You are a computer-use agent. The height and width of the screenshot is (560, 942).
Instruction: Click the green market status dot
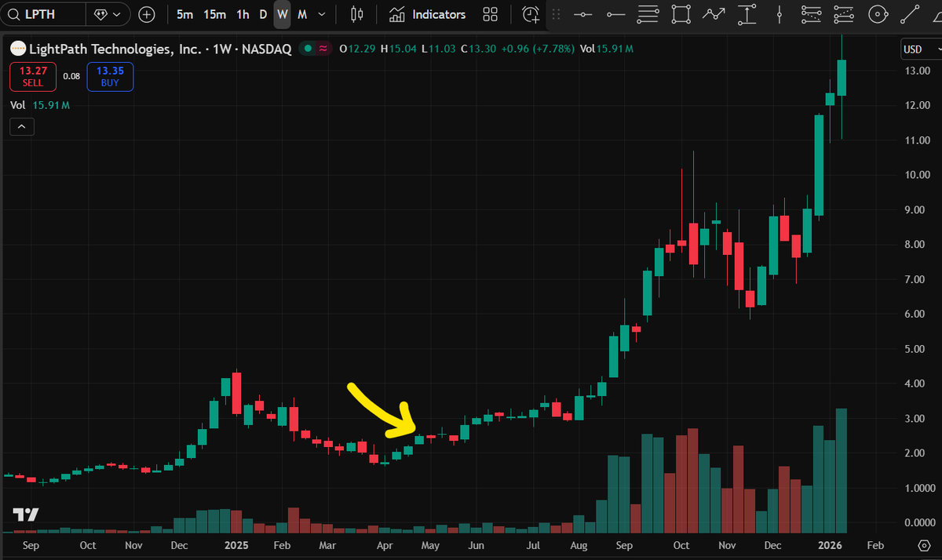click(x=309, y=49)
